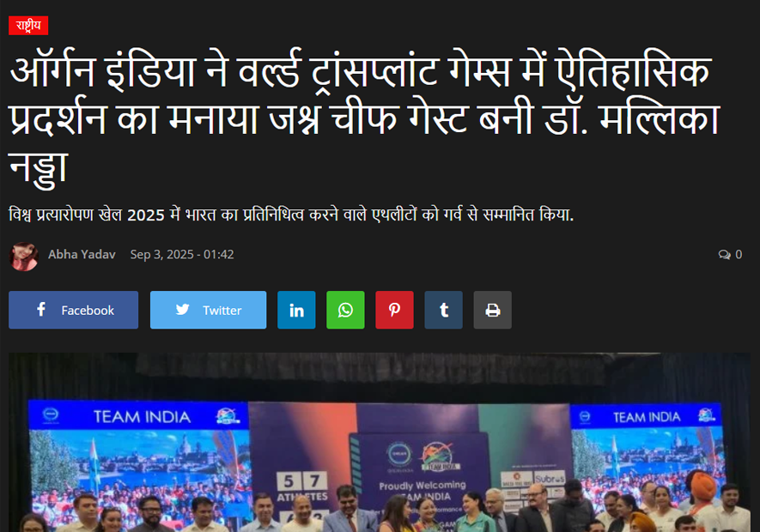The image size is (760, 532).
Task: Click the Sep 3, 2025 timestamp
Action: tap(182, 254)
